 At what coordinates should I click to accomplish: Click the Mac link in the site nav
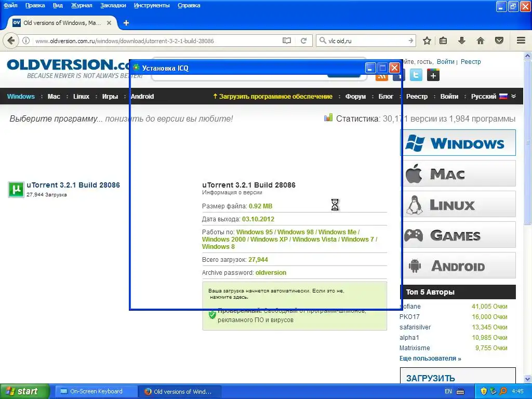(54, 96)
